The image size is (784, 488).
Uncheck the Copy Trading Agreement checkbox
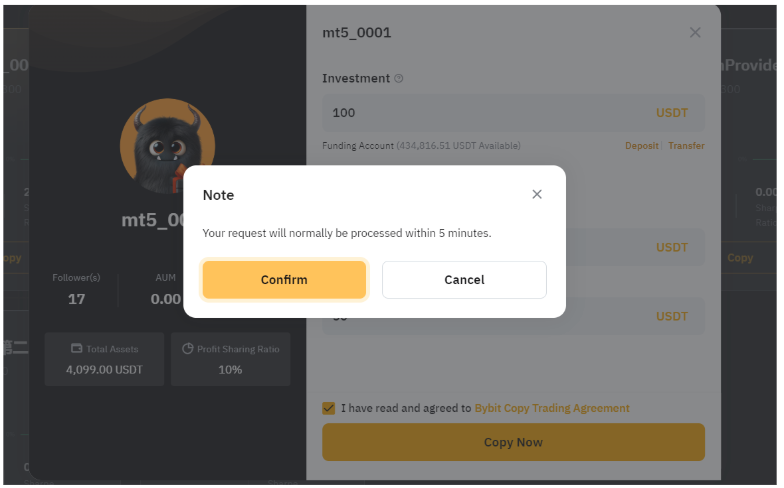tap(329, 408)
